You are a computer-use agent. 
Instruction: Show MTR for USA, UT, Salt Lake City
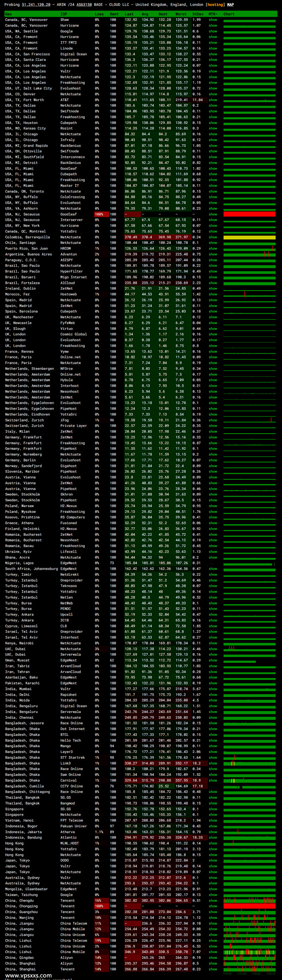tap(213, 88)
